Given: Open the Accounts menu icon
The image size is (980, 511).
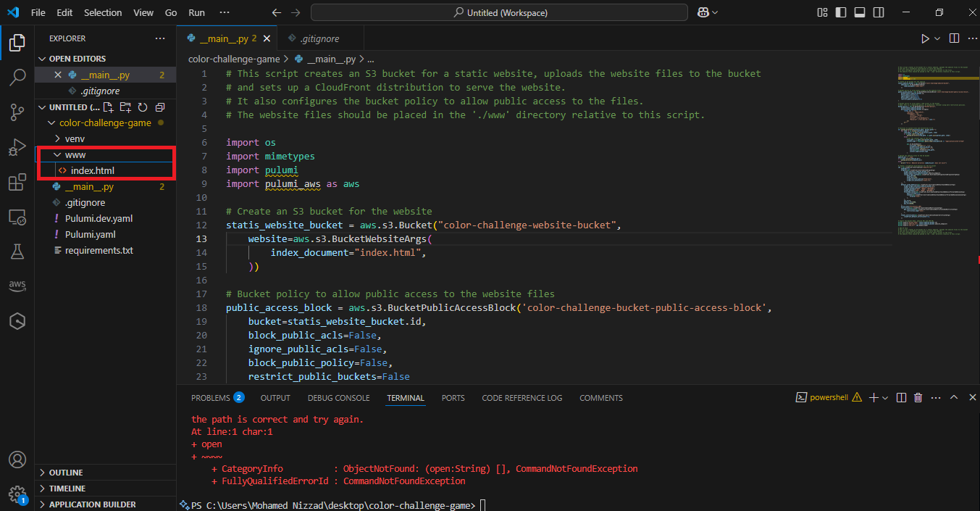Looking at the screenshot, I should click(17, 460).
